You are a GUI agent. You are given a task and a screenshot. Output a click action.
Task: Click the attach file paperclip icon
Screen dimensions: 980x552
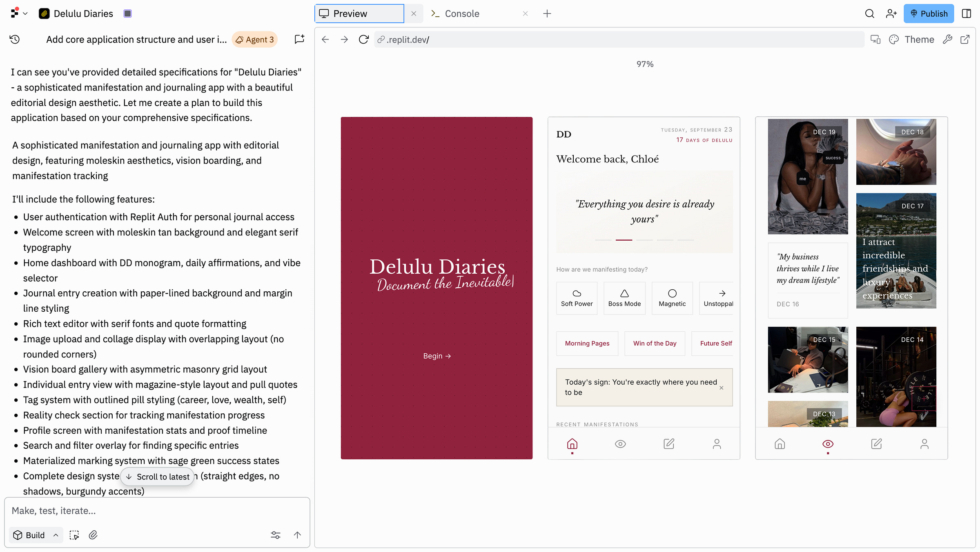pos(93,535)
